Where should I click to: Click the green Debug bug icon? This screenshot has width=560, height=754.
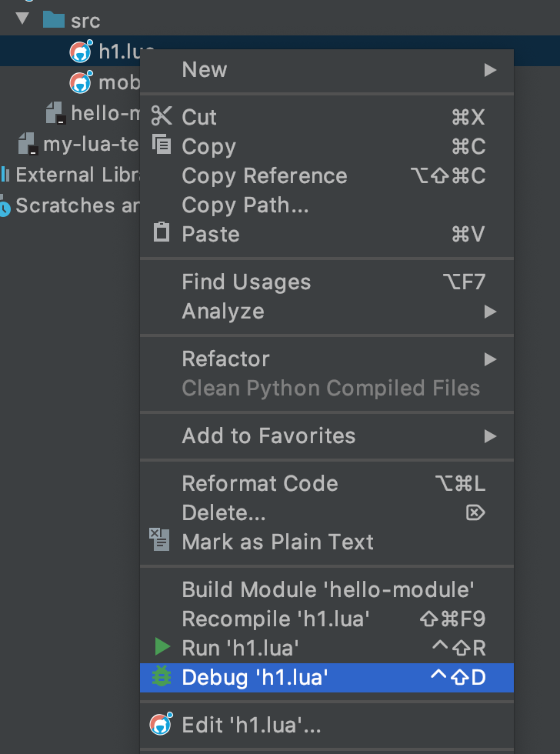point(162,677)
